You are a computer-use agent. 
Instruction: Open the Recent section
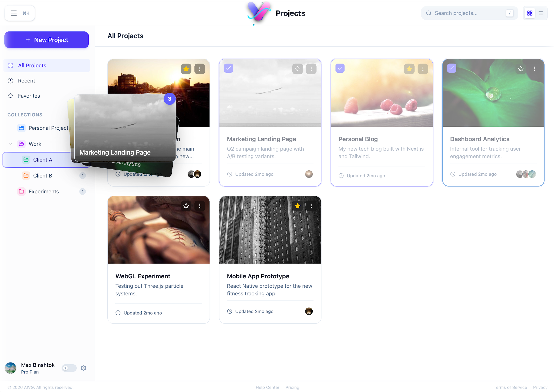click(x=47, y=80)
